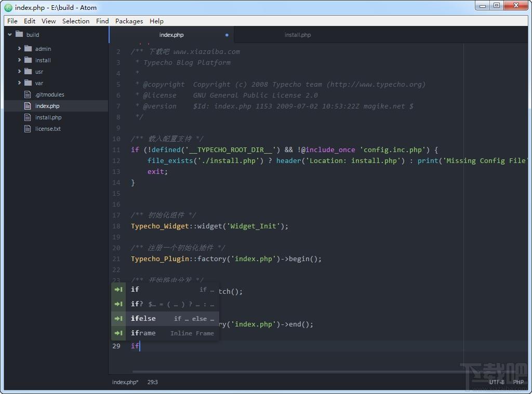Switch to the index.php tab

click(x=171, y=35)
